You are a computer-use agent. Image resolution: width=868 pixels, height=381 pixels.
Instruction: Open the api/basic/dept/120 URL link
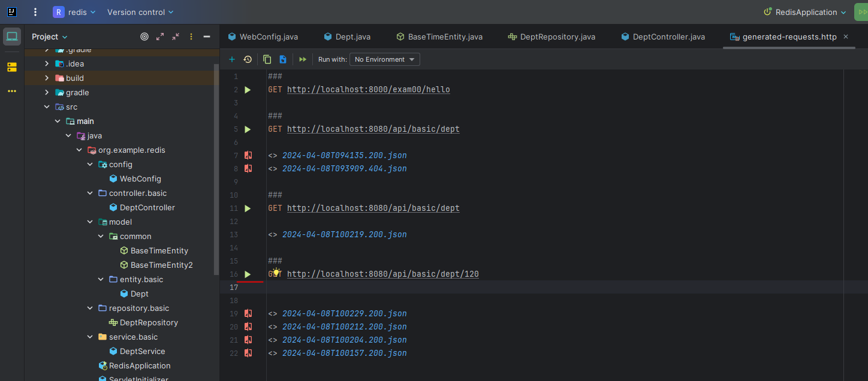[383, 274]
